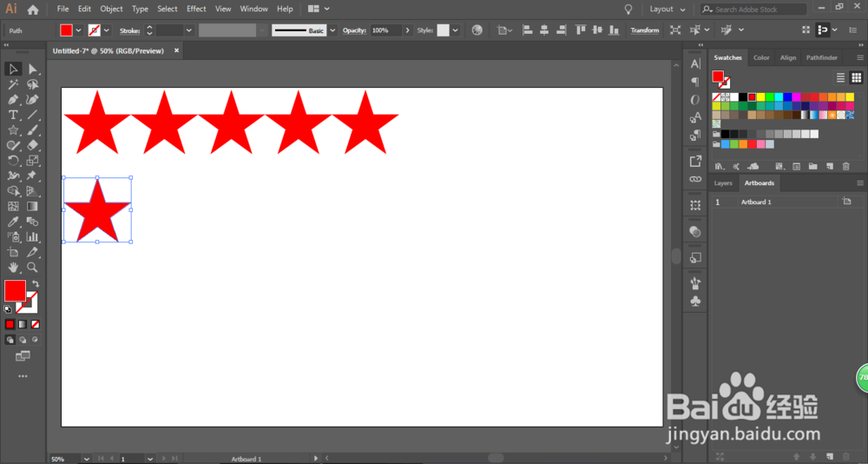Image resolution: width=868 pixels, height=464 pixels.
Task: Switch to the Layers tab
Action: (x=723, y=183)
